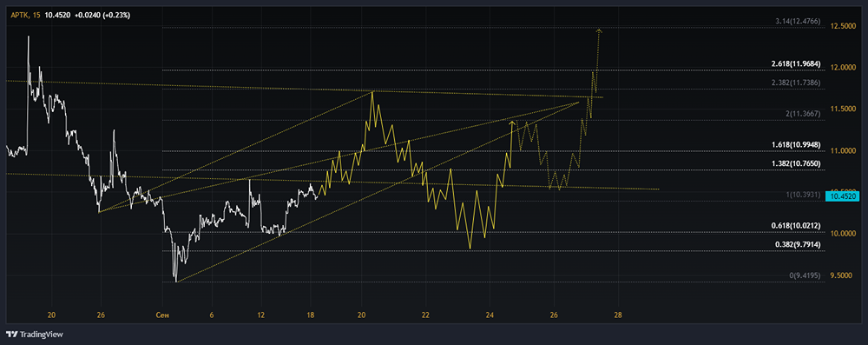Click date 6 on the time axis
Screen dimensions: 868x345
(x=212, y=315)
